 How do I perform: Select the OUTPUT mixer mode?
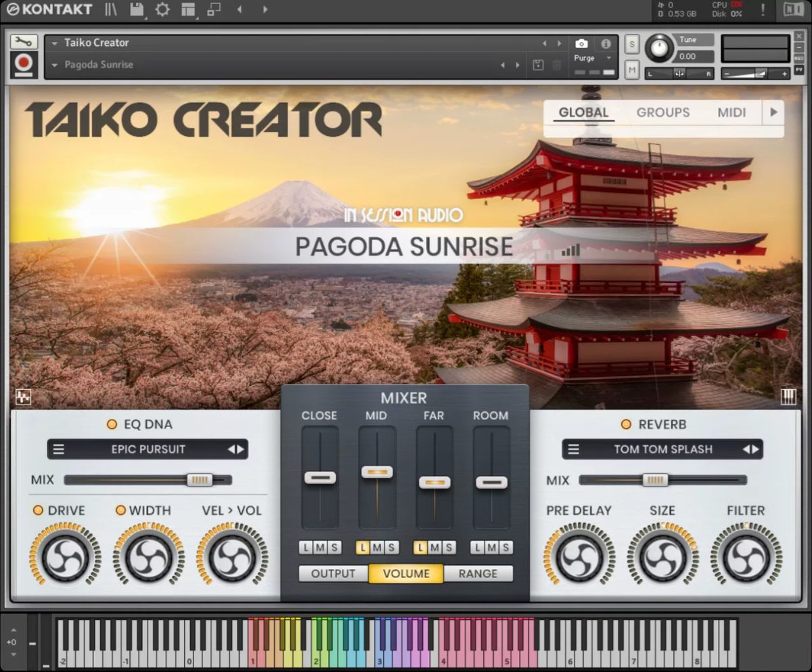click(333, 574)
